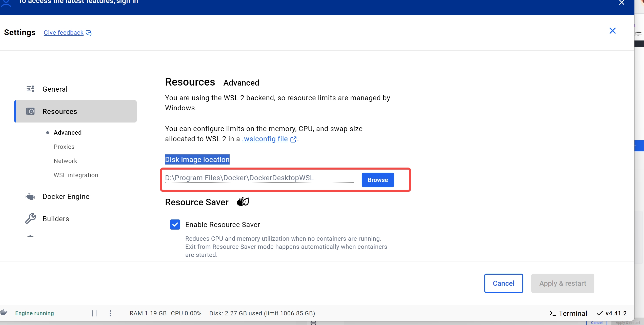
Task: Open the Advanced sub-section
Action: pos(67,133)
